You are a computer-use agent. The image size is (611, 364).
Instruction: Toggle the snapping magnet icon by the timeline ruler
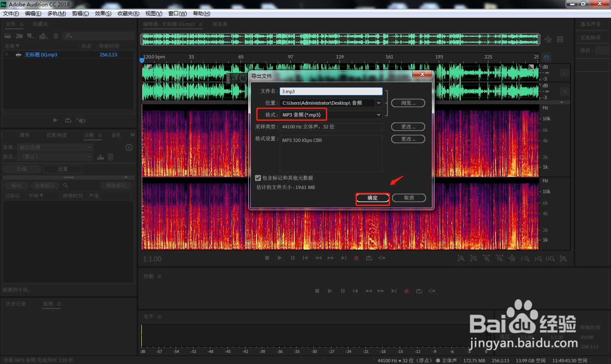[x=547, y=57]
